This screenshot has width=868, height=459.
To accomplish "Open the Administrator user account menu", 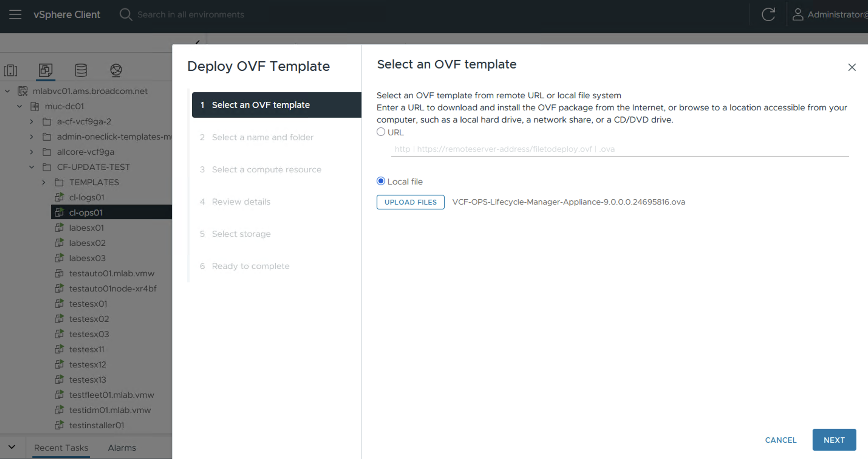I will click(x=829, y=15).
